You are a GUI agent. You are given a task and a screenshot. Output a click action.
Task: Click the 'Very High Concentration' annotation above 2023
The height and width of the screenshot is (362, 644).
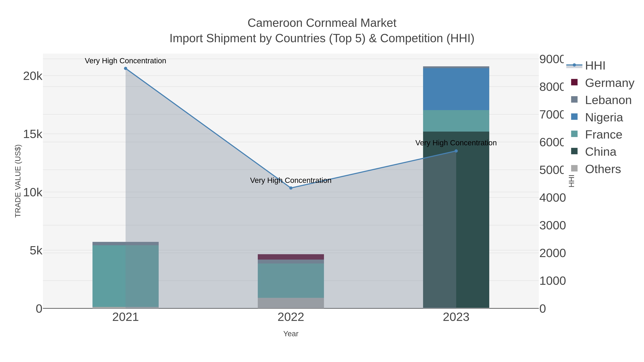[456, 143]
